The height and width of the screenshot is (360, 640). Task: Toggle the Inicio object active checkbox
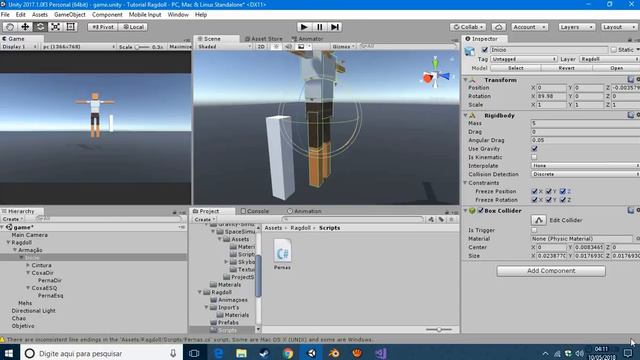click(484, 50)
